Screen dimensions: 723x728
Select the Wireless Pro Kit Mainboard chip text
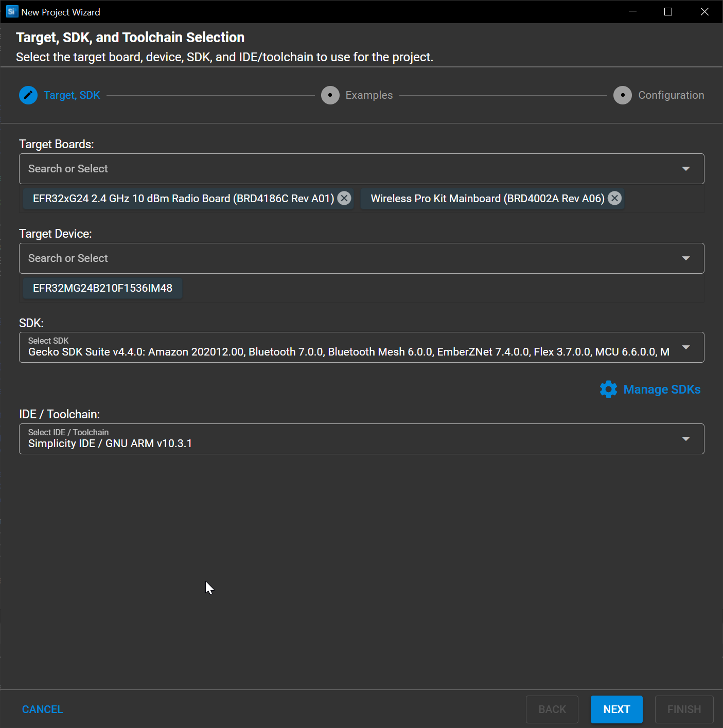[x=487, y=199]
